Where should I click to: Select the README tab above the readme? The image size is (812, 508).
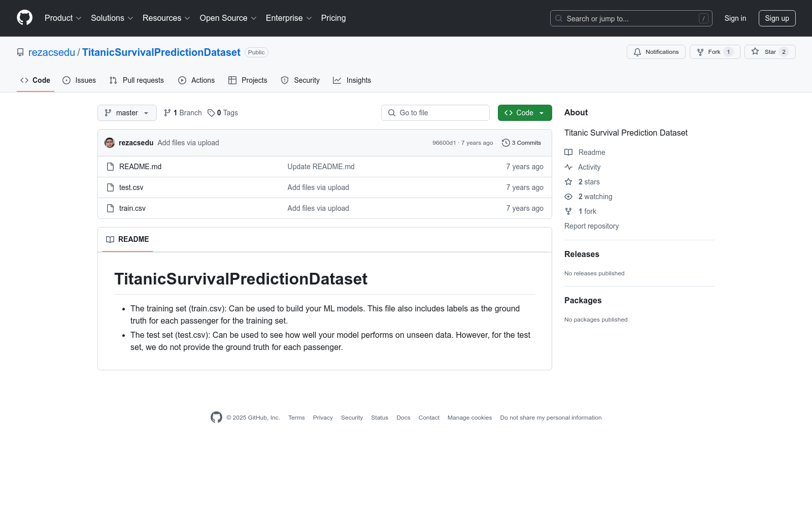pos(127,239)
